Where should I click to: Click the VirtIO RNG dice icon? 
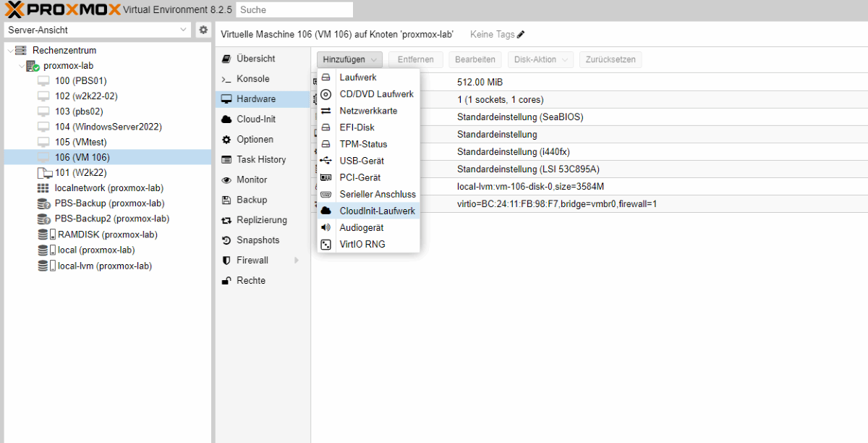pyautogui.click(x=325, y=245)
